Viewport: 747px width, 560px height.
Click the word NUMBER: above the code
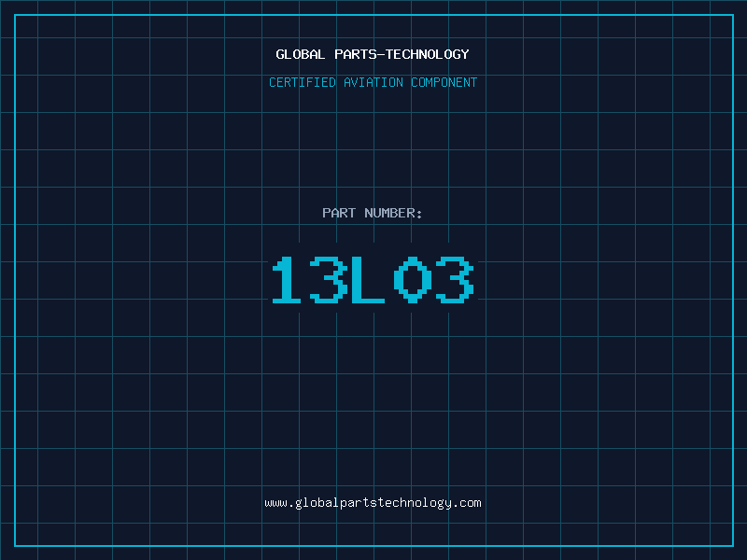pyautogui.click(x=393, y=213)
